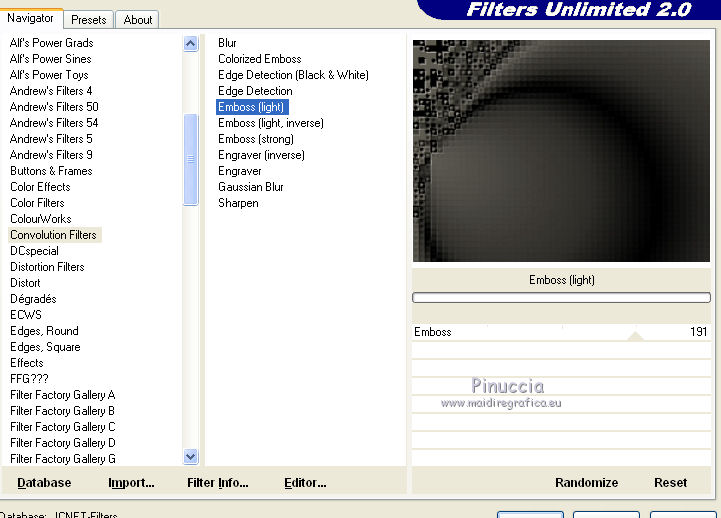This screenshot has width=721, height=518.
Task: Select the Sharpen filter
Action: tap(238, 203)
